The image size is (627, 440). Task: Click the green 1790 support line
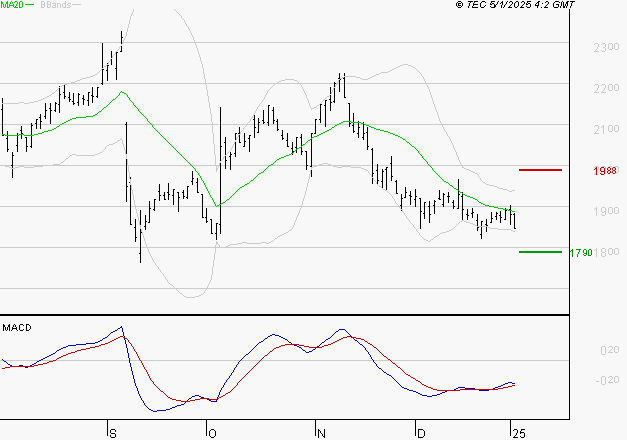coord(540,252)
